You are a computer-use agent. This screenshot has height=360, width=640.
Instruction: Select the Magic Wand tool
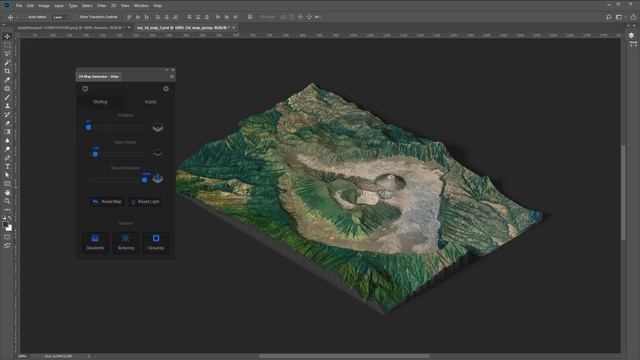[x=7, y=62]
